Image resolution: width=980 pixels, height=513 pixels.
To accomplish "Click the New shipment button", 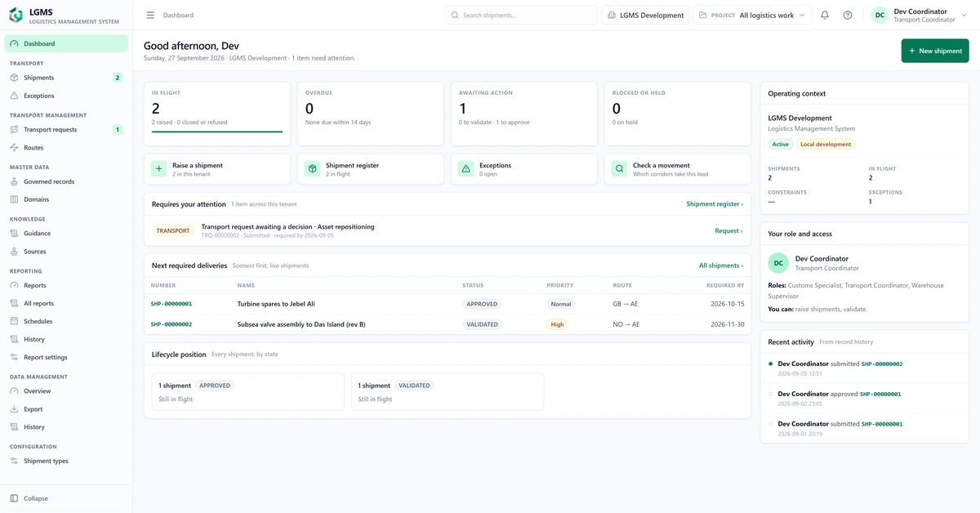I will 935,51.
